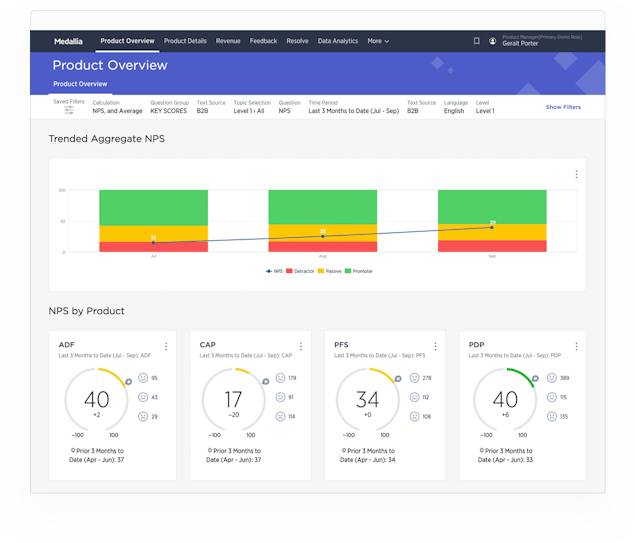Open the PDP card options menu

coord(576,346)
